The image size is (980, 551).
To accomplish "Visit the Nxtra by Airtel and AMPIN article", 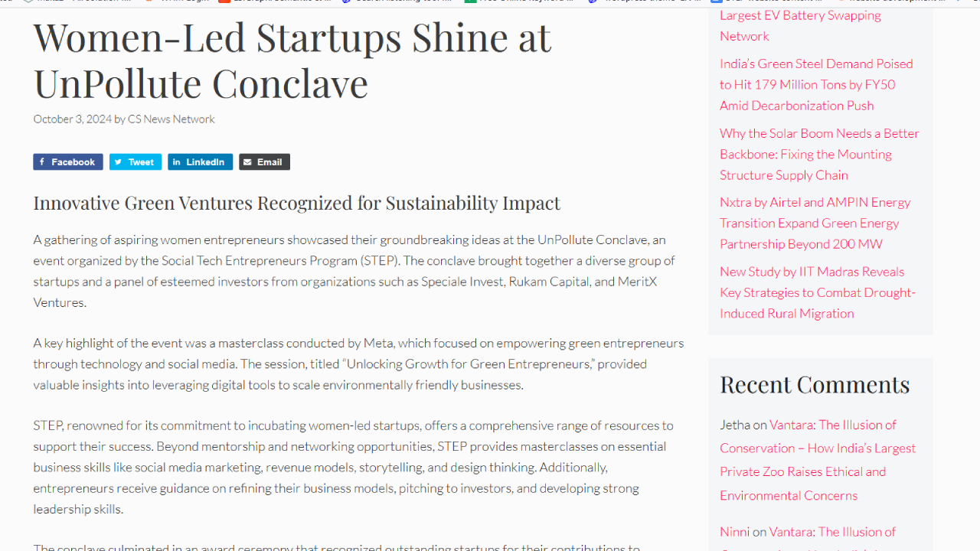I will (815, 223).
